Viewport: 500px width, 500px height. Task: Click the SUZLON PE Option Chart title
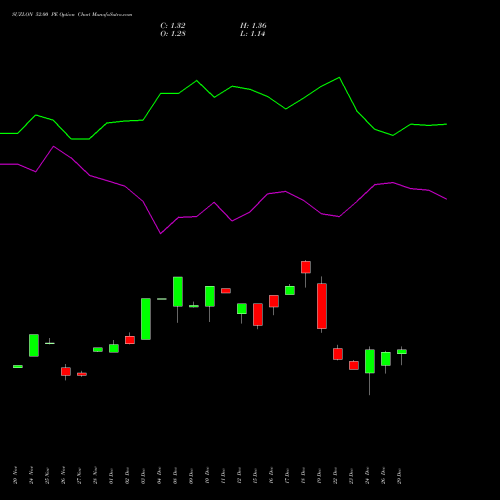coord(72,15)
